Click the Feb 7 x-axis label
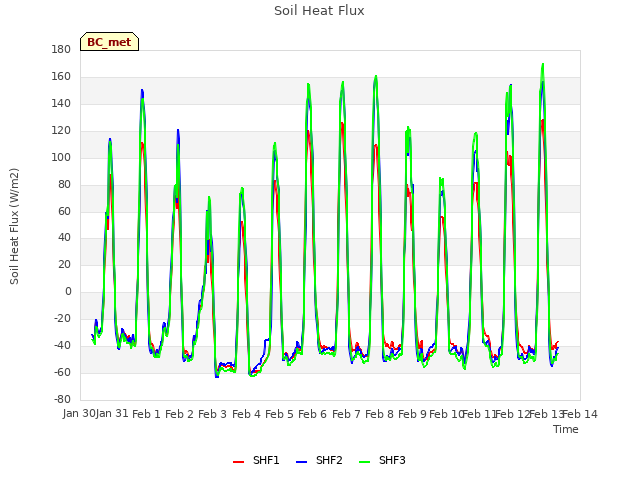The image size is (640, 480). [346, 414]
